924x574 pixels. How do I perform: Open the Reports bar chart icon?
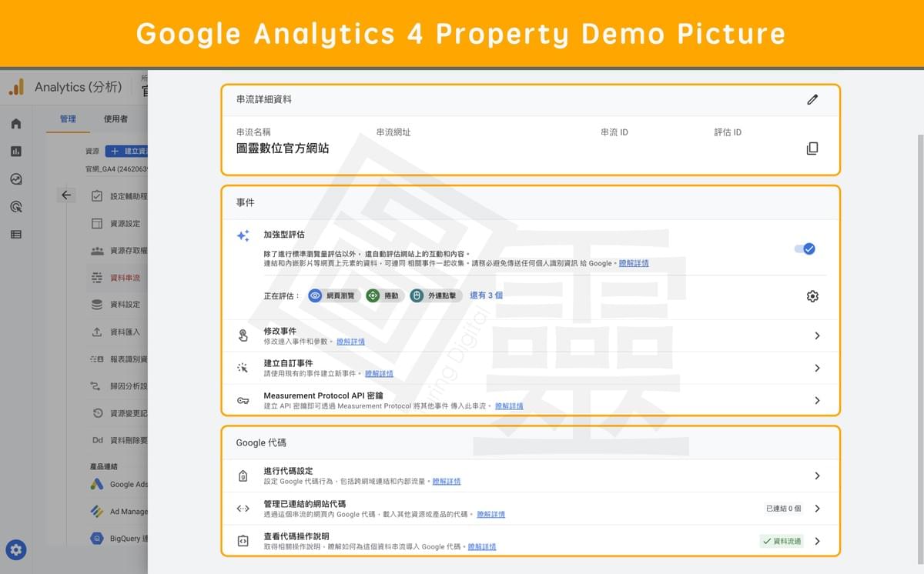(x=16, y=152)
